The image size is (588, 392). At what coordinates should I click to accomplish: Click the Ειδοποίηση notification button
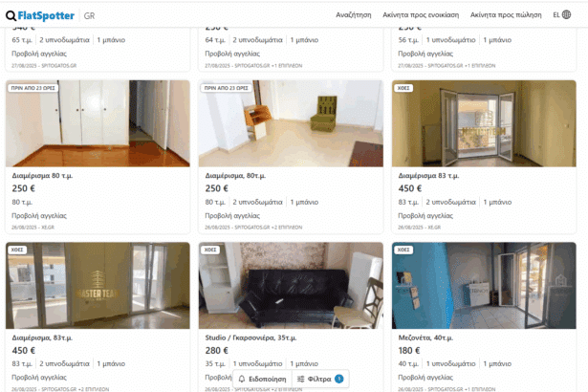point(262,379)
